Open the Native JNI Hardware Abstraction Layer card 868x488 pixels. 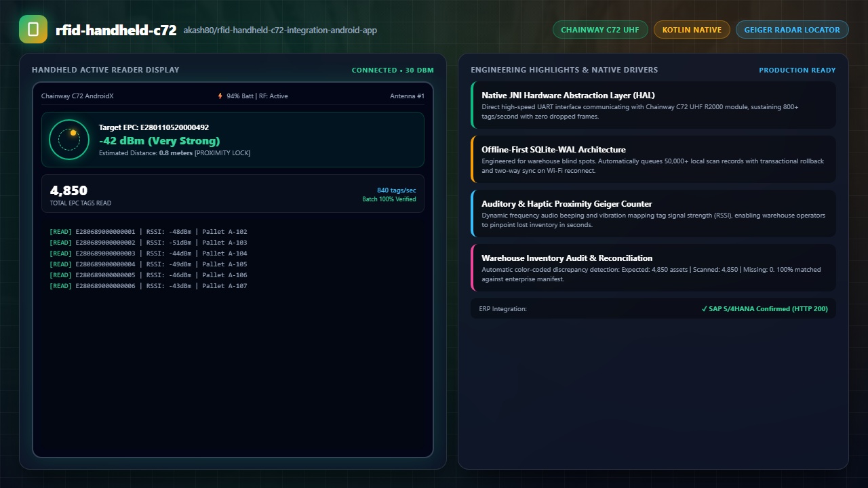point(653,105)
